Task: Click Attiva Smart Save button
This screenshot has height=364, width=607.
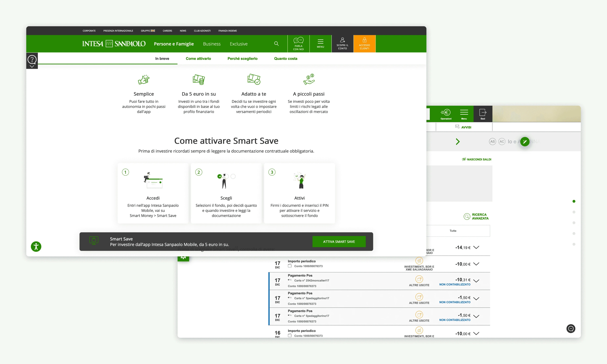Action: pos(339,242)
